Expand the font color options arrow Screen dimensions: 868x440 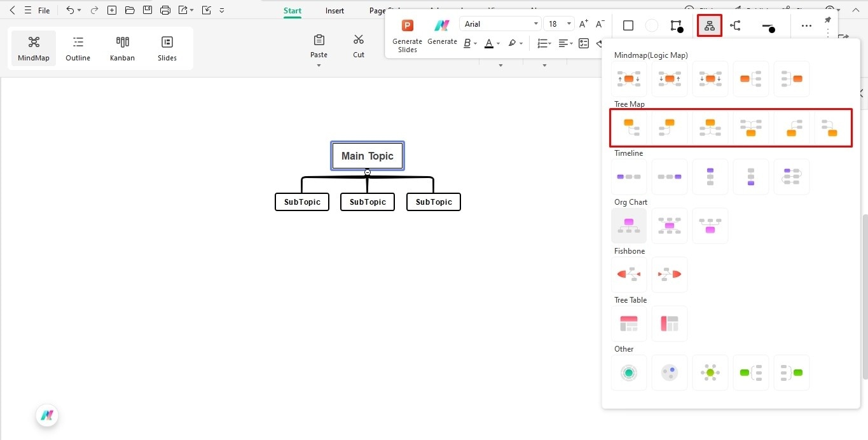point(498,43)
